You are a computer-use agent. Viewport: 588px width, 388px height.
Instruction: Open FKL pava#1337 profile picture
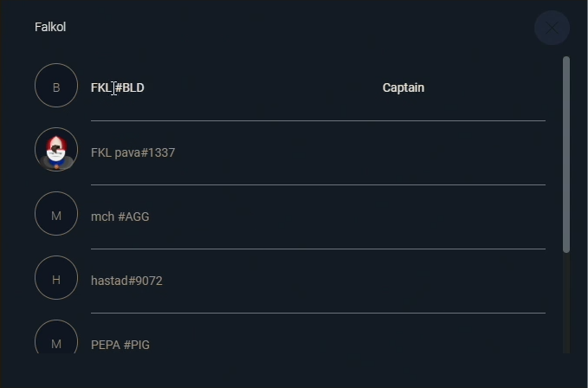click(56, 151)
